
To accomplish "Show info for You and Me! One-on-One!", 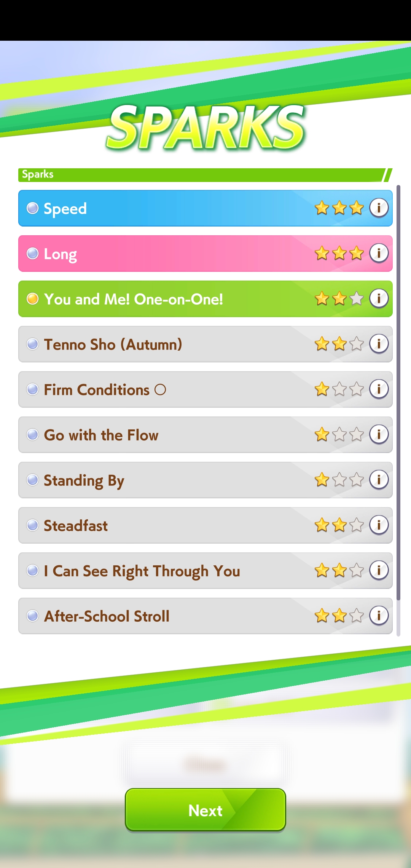I will click(379, 298).
